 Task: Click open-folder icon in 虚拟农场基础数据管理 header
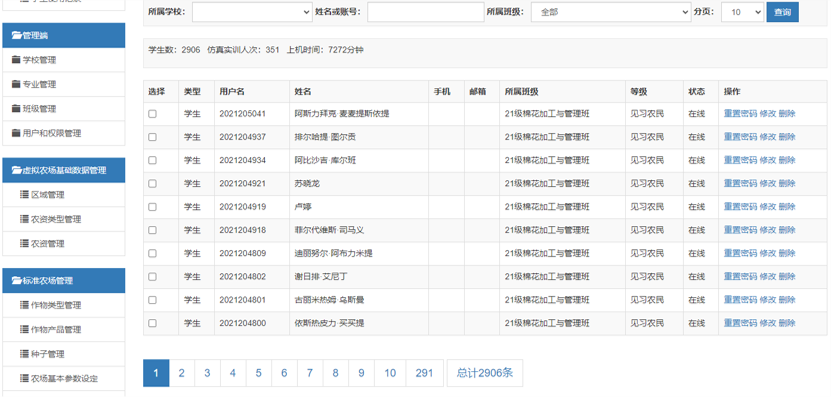pyautogui.click(x=16, y=170)
